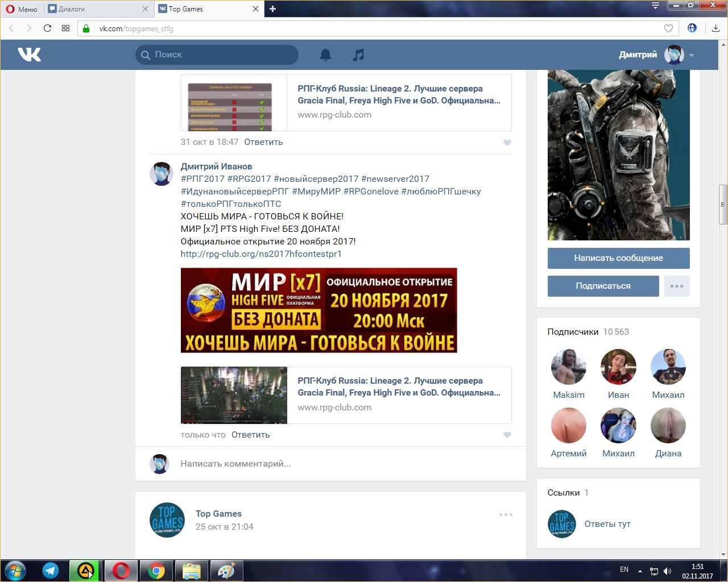The image size is (728, 582).
Task: Open Opera speed dial grid icon
Action: [65, 28]
